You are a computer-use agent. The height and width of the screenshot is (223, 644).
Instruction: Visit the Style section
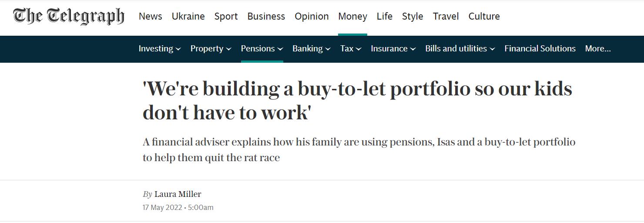point(413,17)
